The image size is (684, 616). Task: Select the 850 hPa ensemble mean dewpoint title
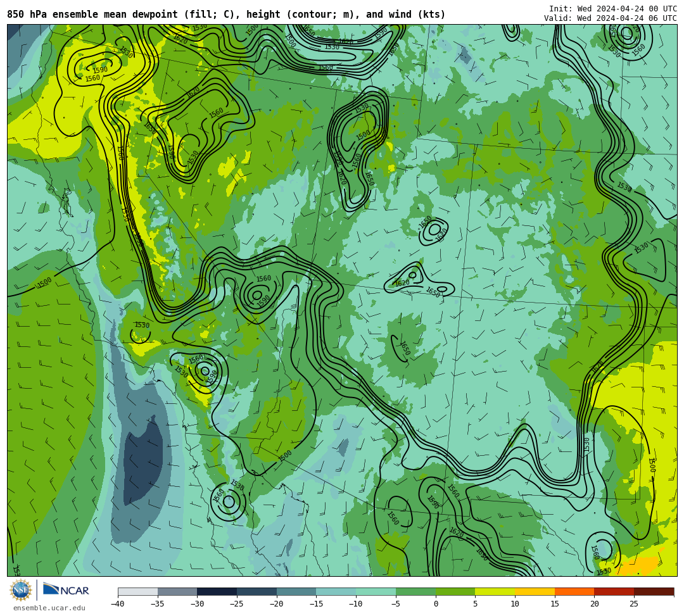point(226,15)
